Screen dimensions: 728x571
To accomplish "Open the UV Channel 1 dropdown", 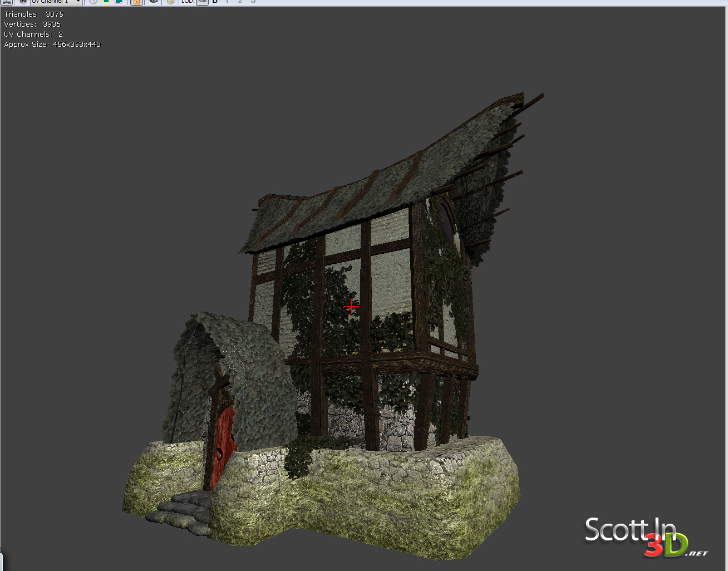I will coord(56,2).
